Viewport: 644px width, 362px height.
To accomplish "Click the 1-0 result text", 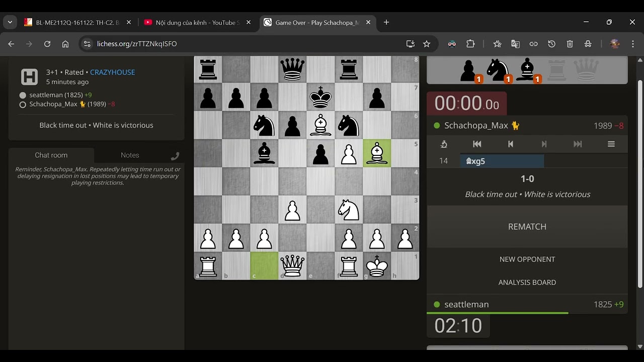I will click(527, 179).
